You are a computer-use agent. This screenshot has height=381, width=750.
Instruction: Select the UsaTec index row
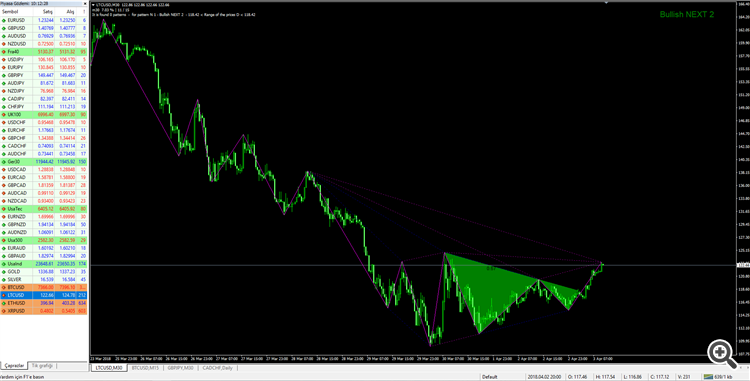click(x=44, y=209)
